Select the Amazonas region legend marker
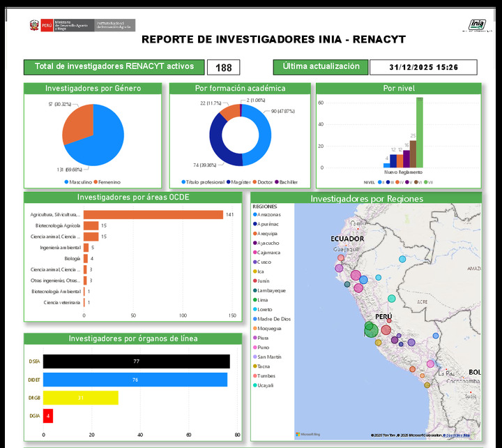502x448 pixels. click(x=255, y=214)
